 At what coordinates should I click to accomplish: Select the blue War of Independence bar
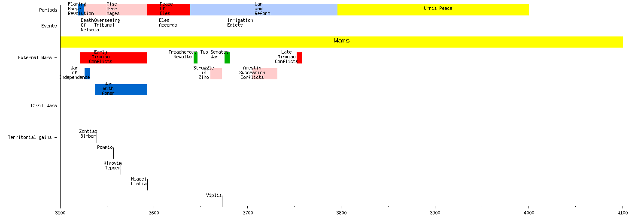pyautogui.click(x=87, y=74)
